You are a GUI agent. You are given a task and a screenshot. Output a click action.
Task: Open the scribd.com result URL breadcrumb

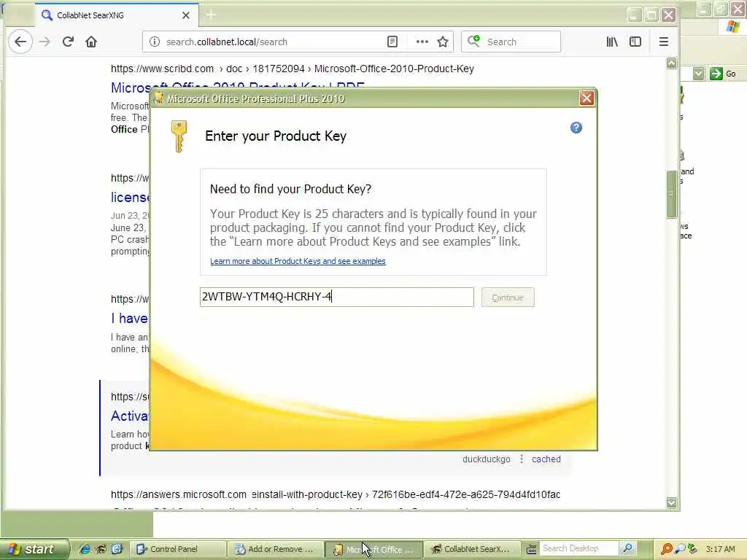coord(292,69)
